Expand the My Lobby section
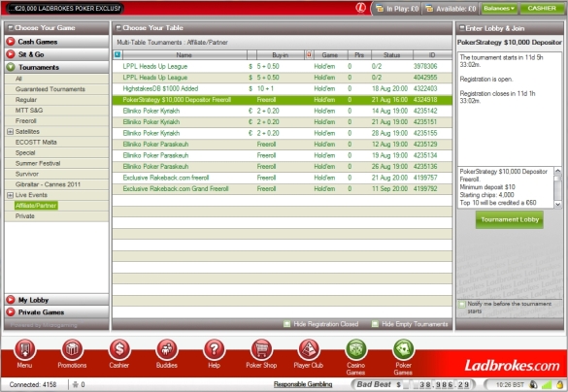 [x=56, y=300]
